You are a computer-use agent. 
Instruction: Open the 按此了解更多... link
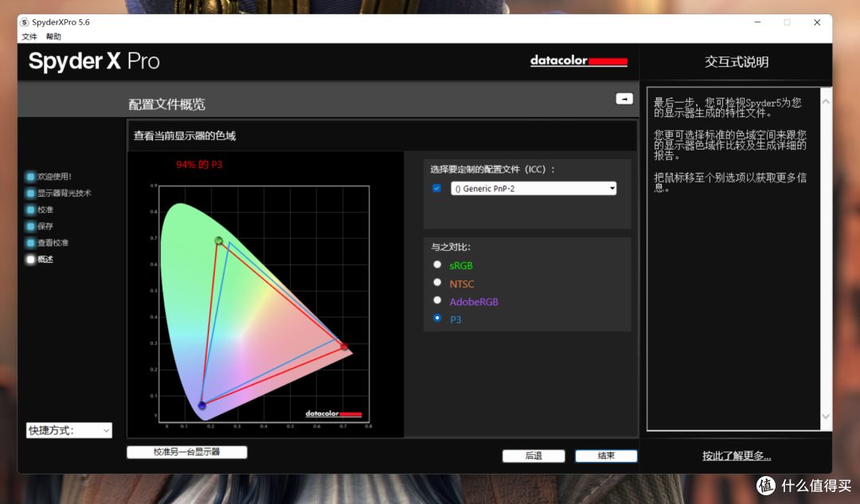click(737, 455)
